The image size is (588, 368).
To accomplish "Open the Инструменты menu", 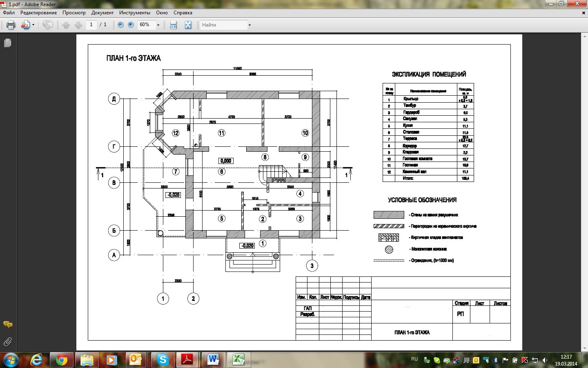I will click(135, 13).
